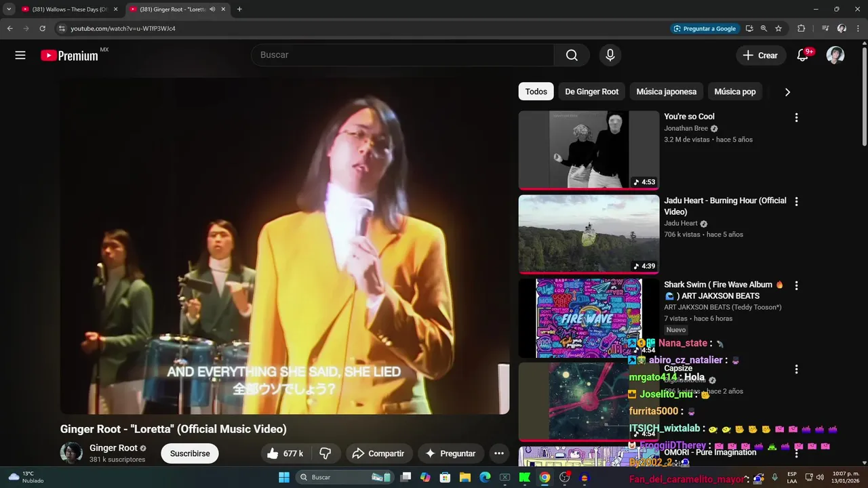This screenshot has height=488, width=868.
Task: Open You're so Cool thumbnail
Action: pyautogui.click(x=589, y=150)
